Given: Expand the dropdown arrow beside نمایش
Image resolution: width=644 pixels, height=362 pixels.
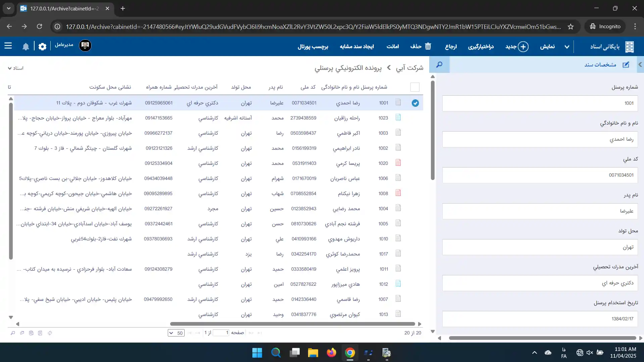Looking at the screenshot, I should (567, 47).
